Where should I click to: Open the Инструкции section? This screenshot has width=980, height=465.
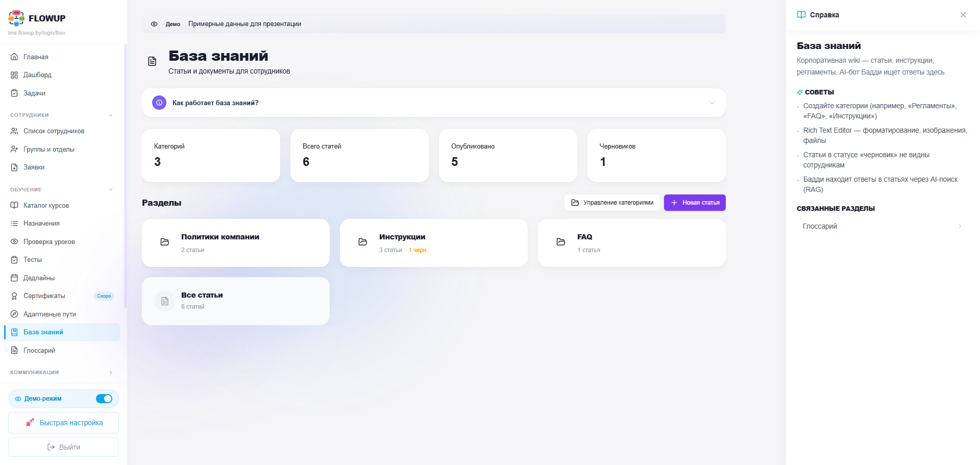click(x=434, y=243)
